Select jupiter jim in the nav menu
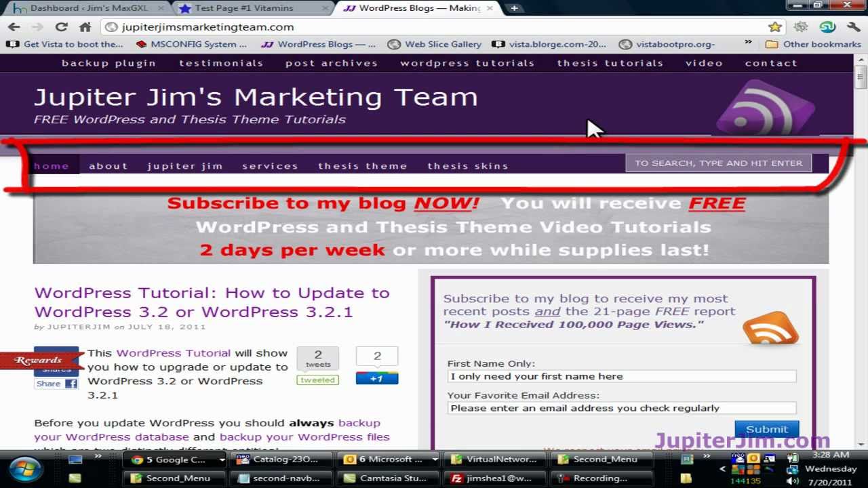This screenshot has height=488, width=868. click(184, 165)
